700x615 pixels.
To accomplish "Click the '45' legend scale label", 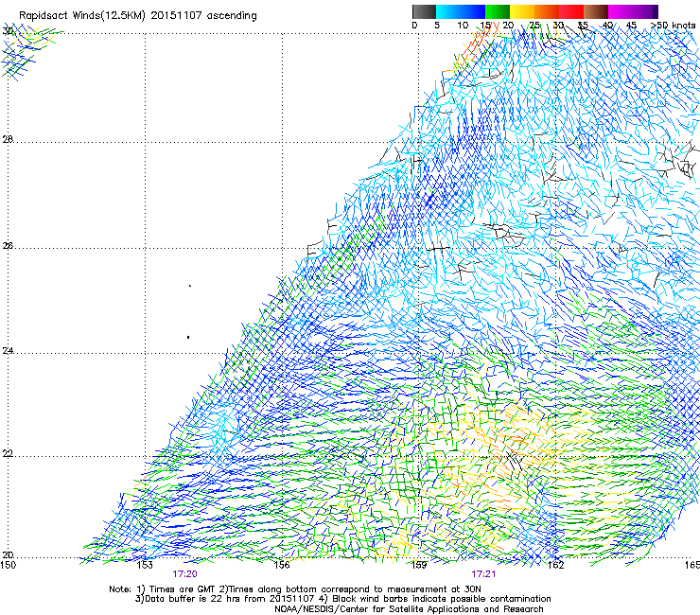I will click(631, 26).
